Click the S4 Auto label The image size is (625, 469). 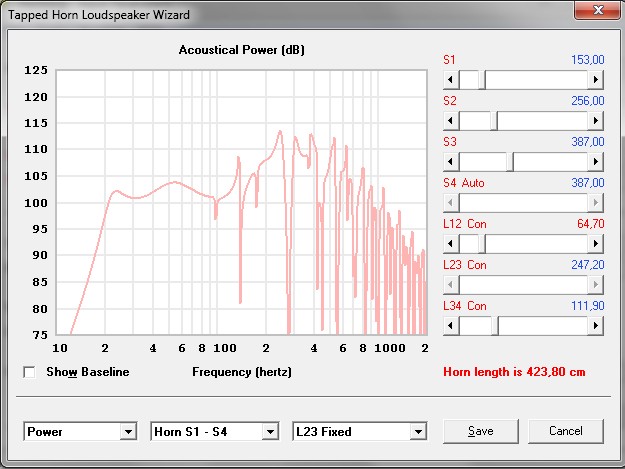tap(464, 183)
